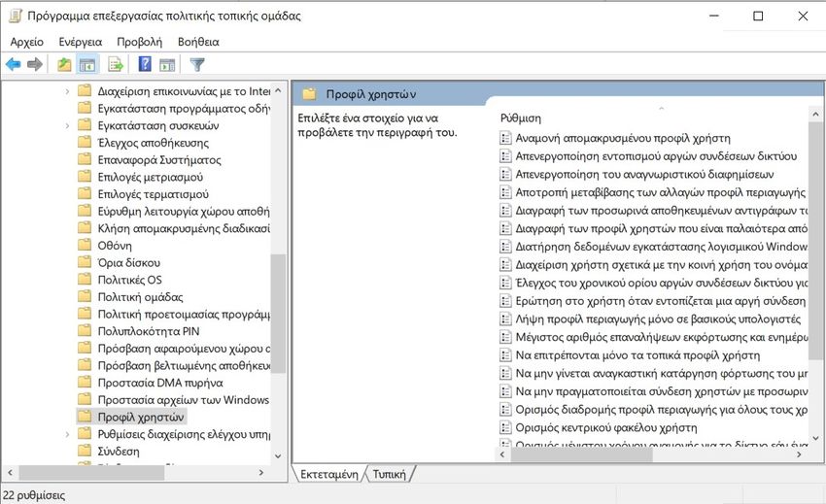This screenshot has height=504, width=826.
Task: Select Διαχείριση χρήστη σχετικά με την κοινή χρήση
Action: click(661, 264)
